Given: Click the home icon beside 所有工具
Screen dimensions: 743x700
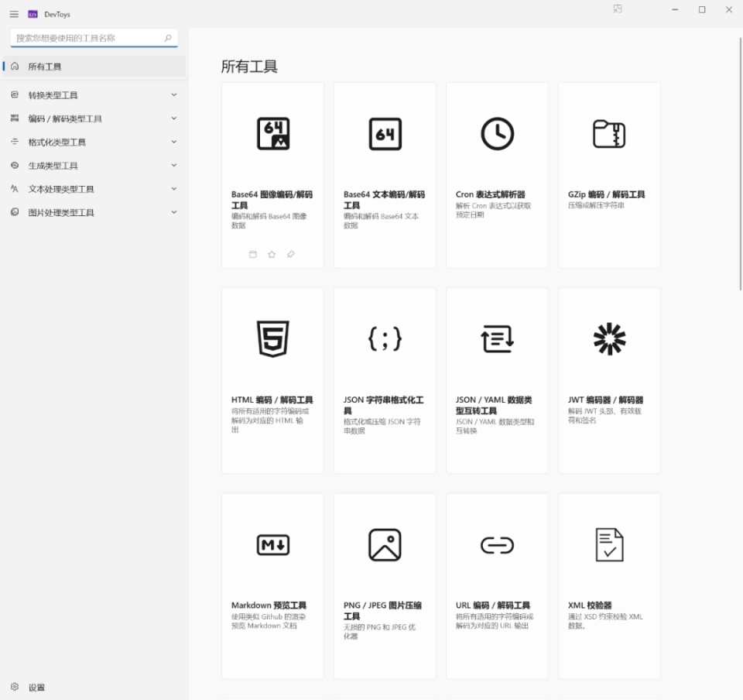Looking at the screenshot, I should click(x=15, y=67).
